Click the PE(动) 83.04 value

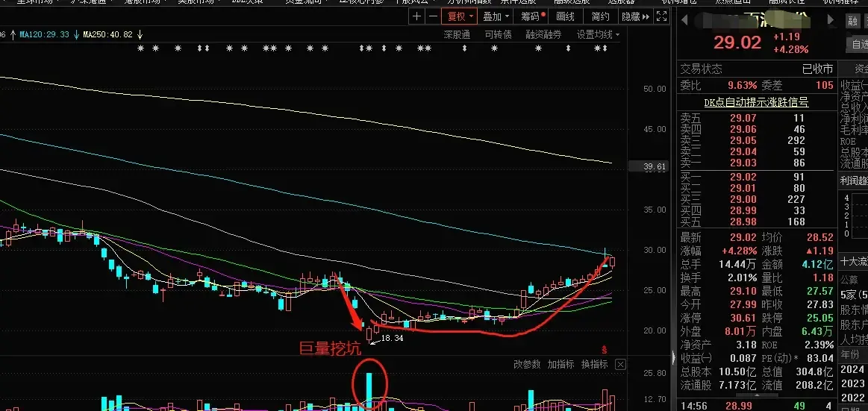(x=819, y=359)
